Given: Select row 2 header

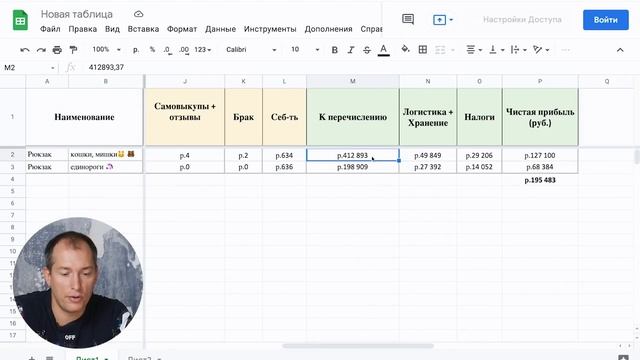Looking at the screenshot, I should tap(13, 155).
